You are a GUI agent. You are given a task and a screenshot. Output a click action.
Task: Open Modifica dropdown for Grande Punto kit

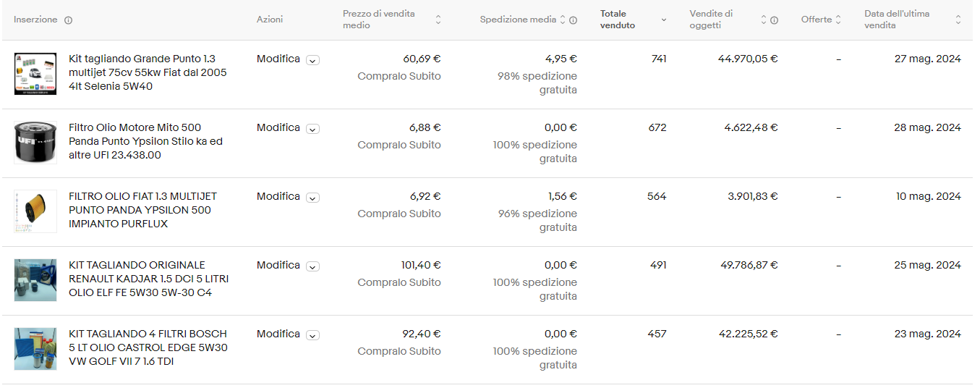click(x=312, y=60)
